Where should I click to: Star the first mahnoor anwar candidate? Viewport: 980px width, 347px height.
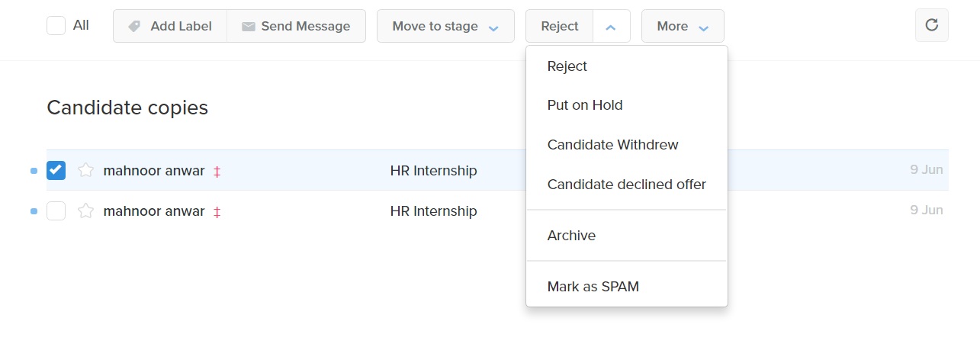tap(85, 171)
